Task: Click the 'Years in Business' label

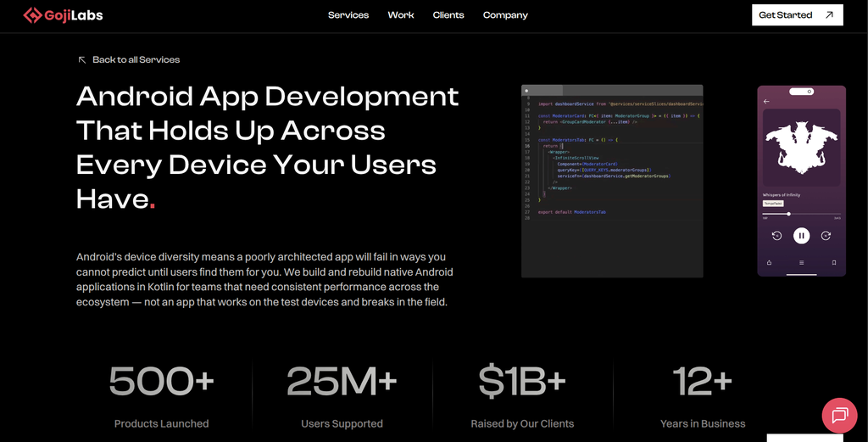Action: 703,423
